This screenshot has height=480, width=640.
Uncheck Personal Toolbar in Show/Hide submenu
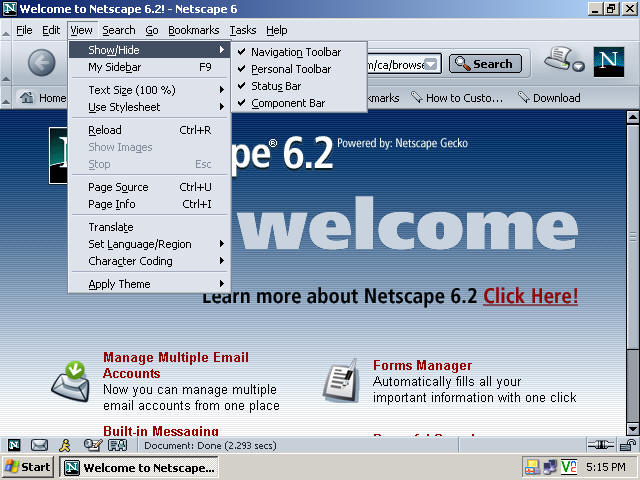click(299, 69)
